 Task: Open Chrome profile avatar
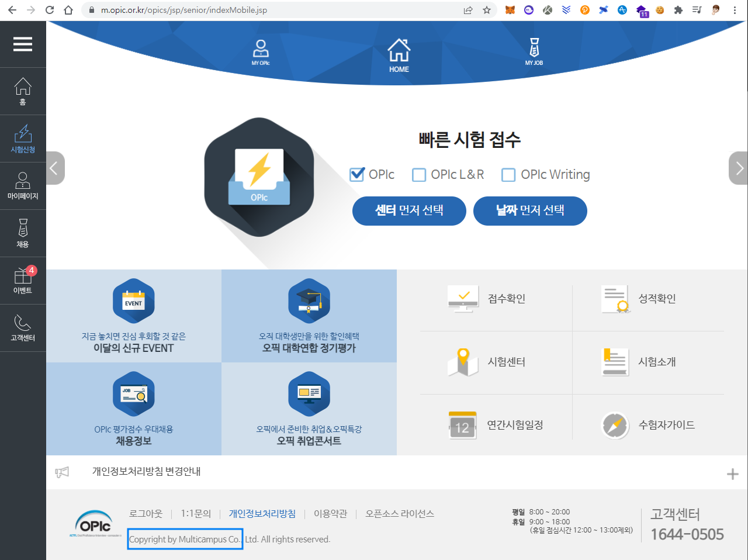pyautogui.click(x=716, y=10)
